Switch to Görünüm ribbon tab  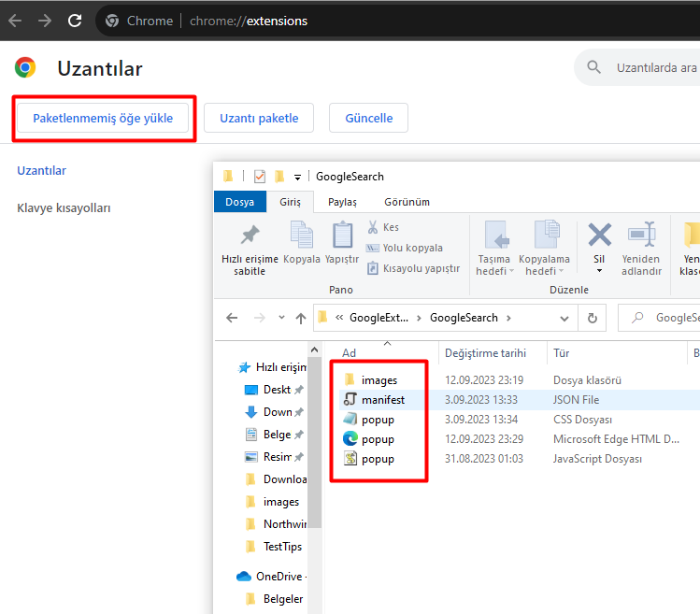[407, 202]
